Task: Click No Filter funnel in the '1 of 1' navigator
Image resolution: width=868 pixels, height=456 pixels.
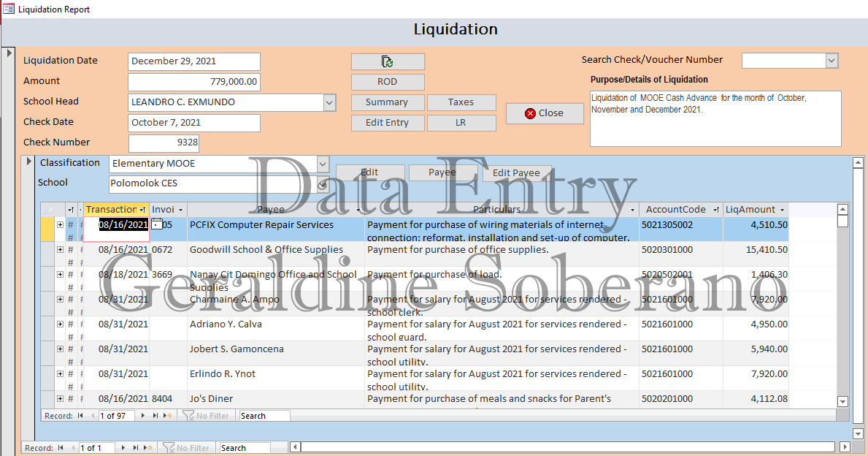Action: point(186,448)
